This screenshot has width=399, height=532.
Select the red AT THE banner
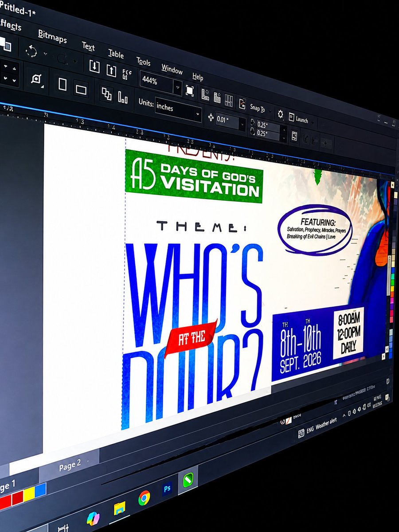(191, 339)
